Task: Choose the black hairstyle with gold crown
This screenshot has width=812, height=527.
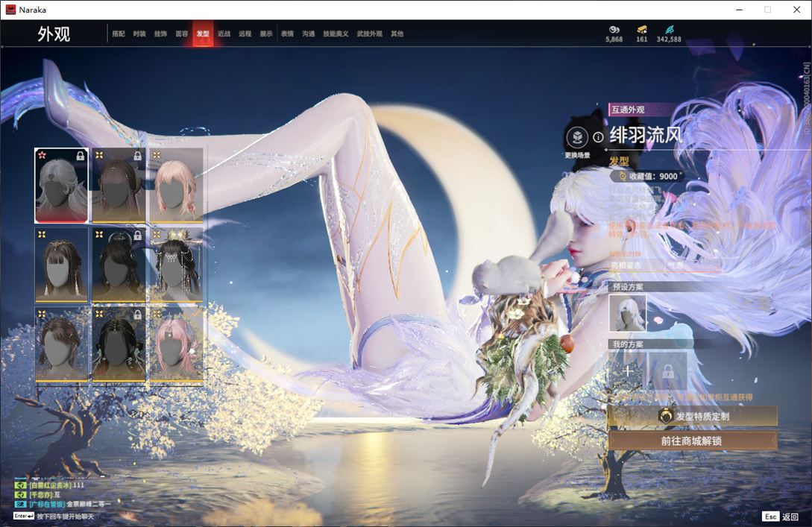Action: pos(176,265)
